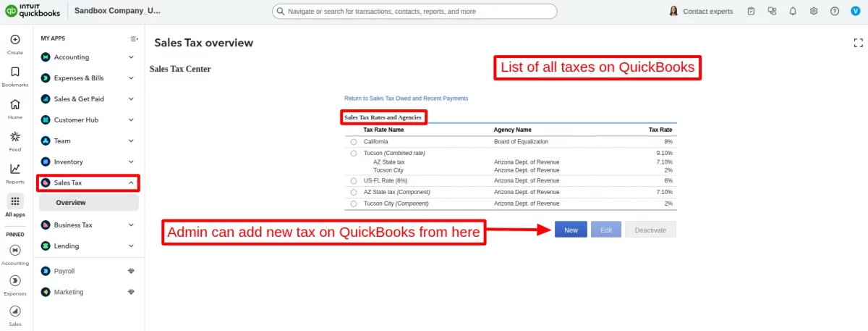
Task: Open the help question mark
Action: (x=835, y=11)
